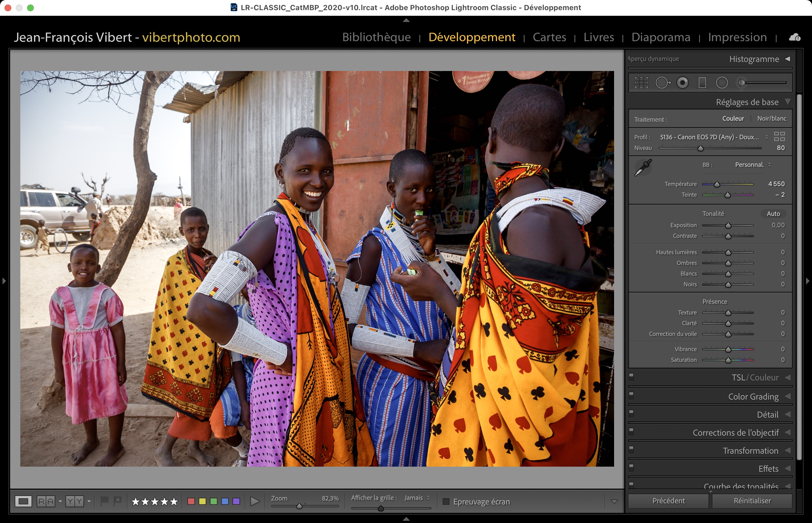The height and width of the screenshot is (523, 812).
Task: Apply the red color label swatch
Action: coord(191,501)
